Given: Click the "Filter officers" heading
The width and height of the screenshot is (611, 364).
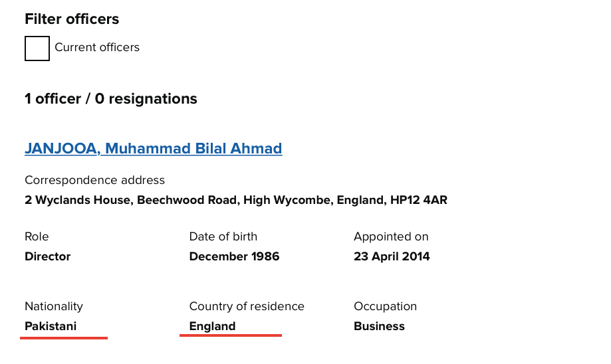Looking at the screenshot, I should pos(72,19).
